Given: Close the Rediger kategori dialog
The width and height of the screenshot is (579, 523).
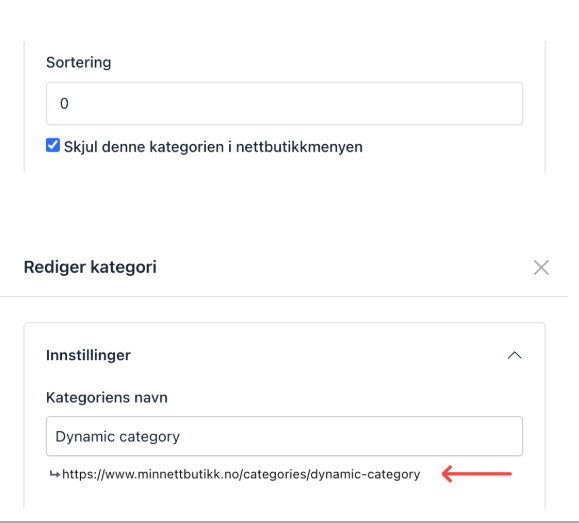Looking at the screenshot, I should click(x=541, y=267).
